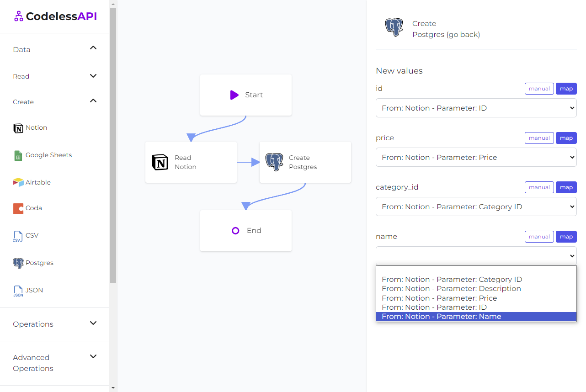Choose Category ID option in open list
586x392 pixels.
[476, 280]
